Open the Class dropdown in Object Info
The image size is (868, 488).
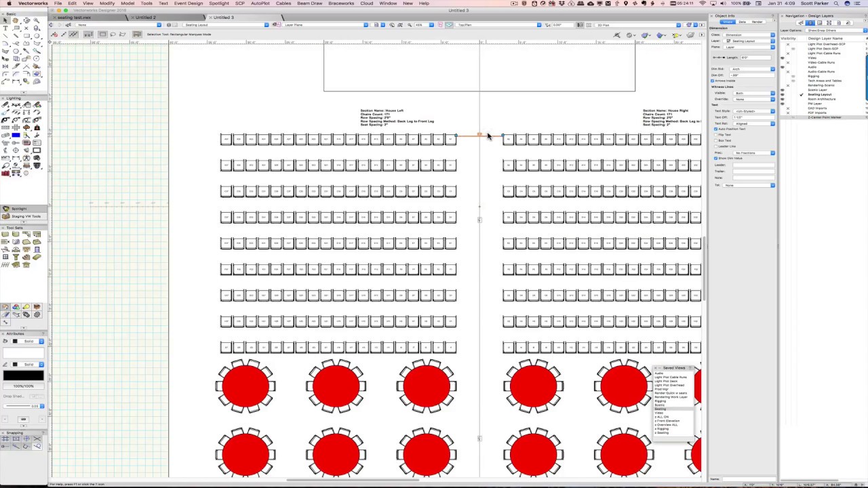[x=749, y=35]
